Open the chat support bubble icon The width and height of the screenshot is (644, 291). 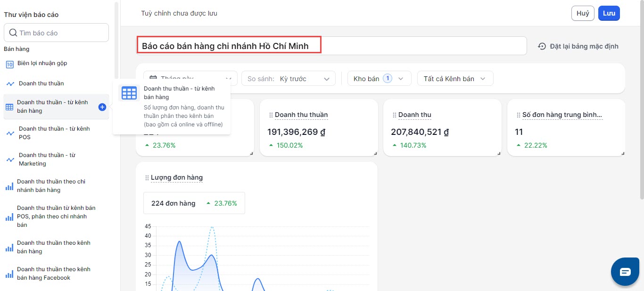[x=625, y=272]
